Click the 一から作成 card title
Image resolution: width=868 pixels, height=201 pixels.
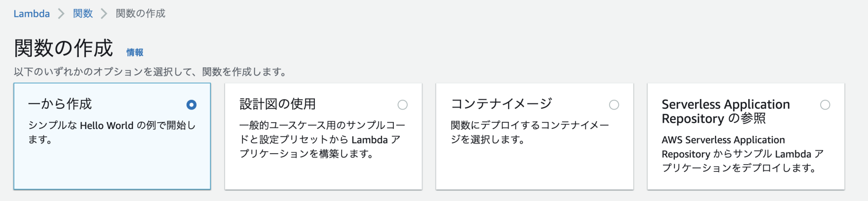[60, 104]
